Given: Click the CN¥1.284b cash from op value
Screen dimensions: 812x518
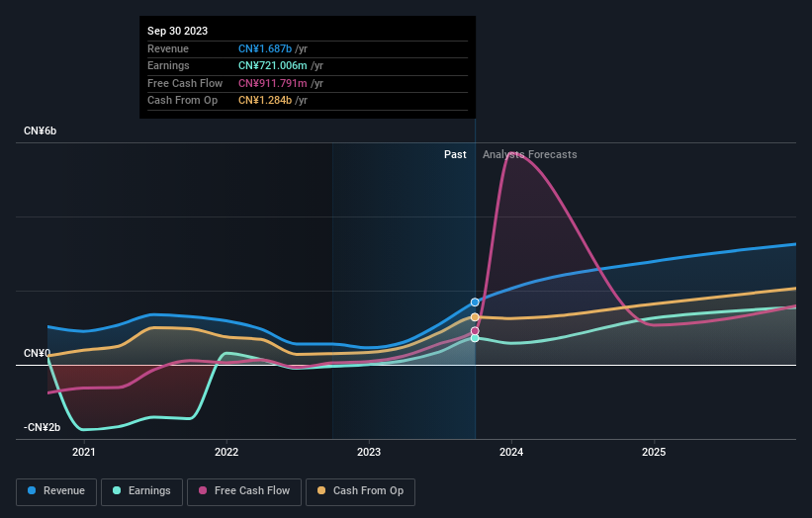Looking at the screenshot, I should click(x=265, y=101).
